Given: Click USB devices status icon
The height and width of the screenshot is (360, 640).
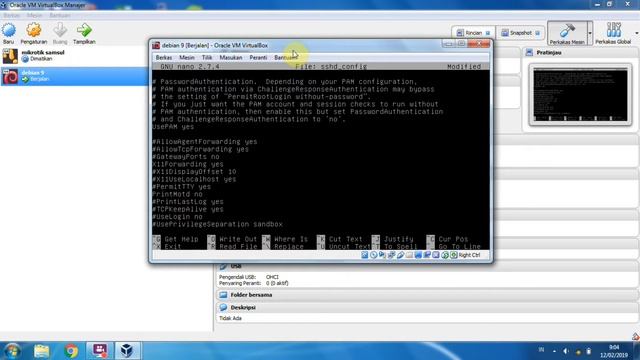Looking at the screenshot, I should click(x=400, y=255).
